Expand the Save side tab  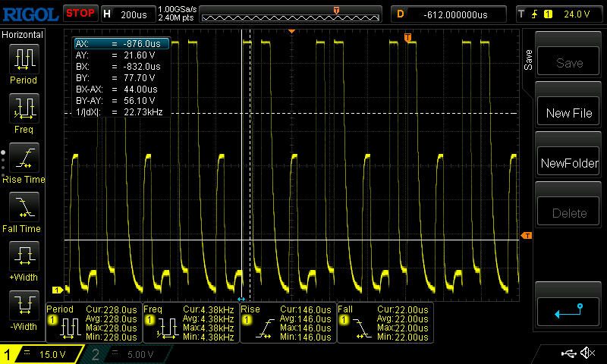pyautogui.click(x=528, y=60)
